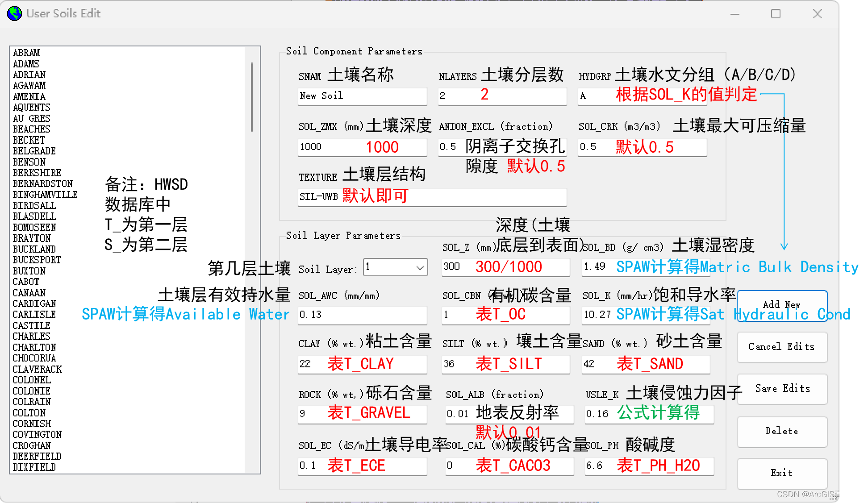Image resolution: width=868 pixels, height=503 pixels.
Task: Select AMENIA in the soils list
Action: click(x=29, y=97)
